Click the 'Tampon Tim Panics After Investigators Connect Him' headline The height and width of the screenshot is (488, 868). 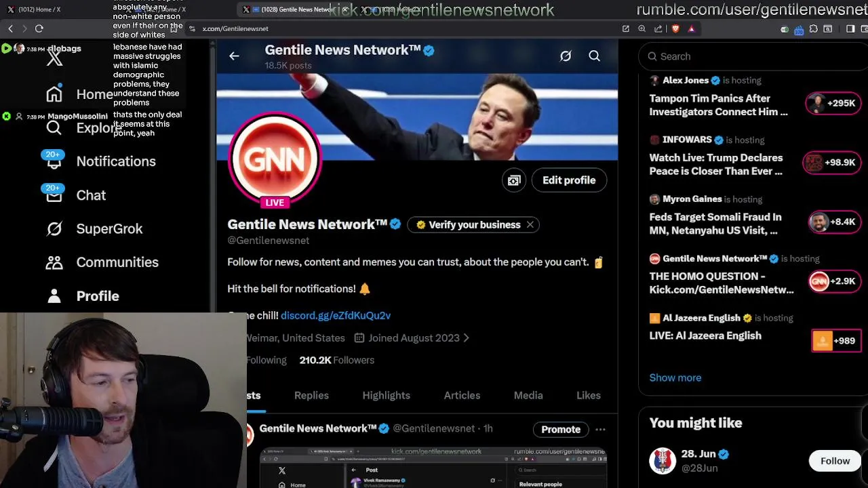[x=718, y=105]
